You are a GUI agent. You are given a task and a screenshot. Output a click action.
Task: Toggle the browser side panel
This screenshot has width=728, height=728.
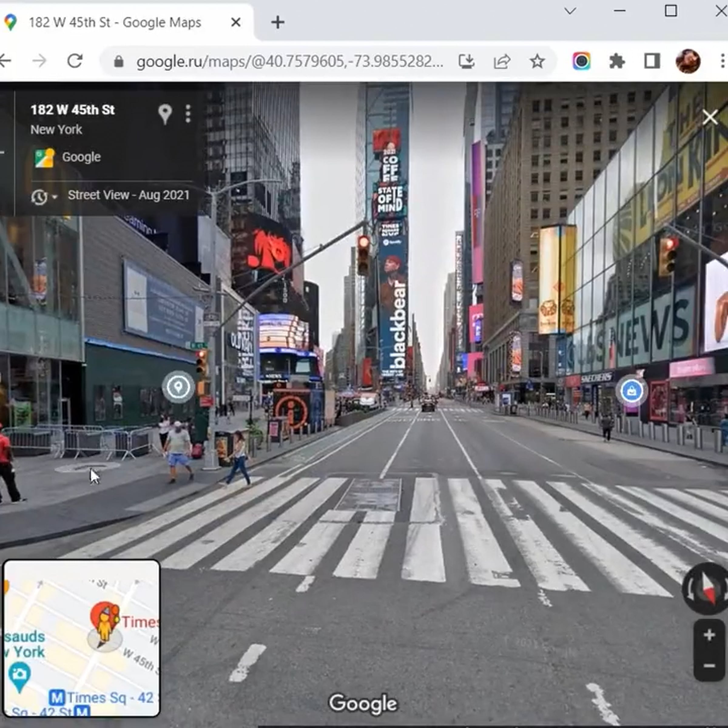[x=652, y=61]
